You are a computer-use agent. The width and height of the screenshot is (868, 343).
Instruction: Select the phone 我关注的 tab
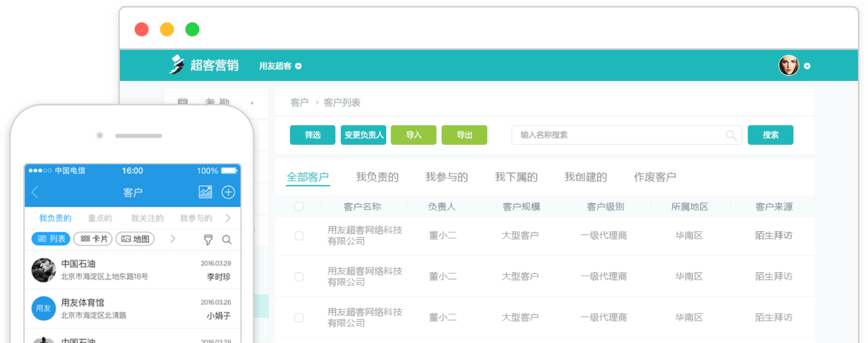pos(148,218)
